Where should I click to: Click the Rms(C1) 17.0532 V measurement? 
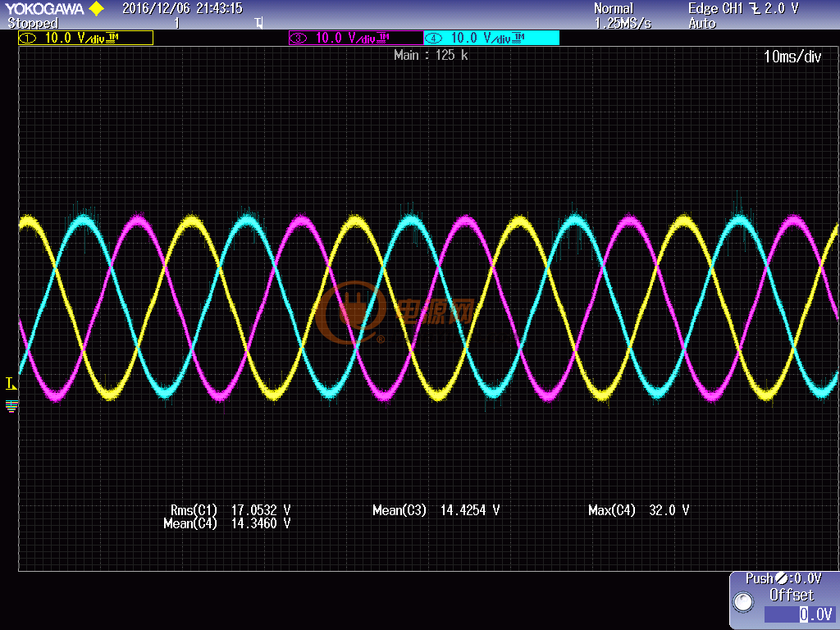tap(231, 510)
